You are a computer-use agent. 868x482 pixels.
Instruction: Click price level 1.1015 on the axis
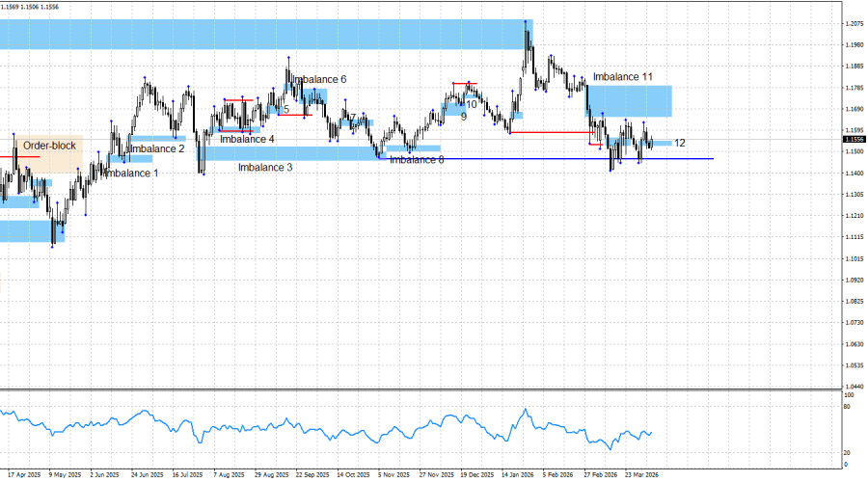pyautogui.click(x=854, y=258)
